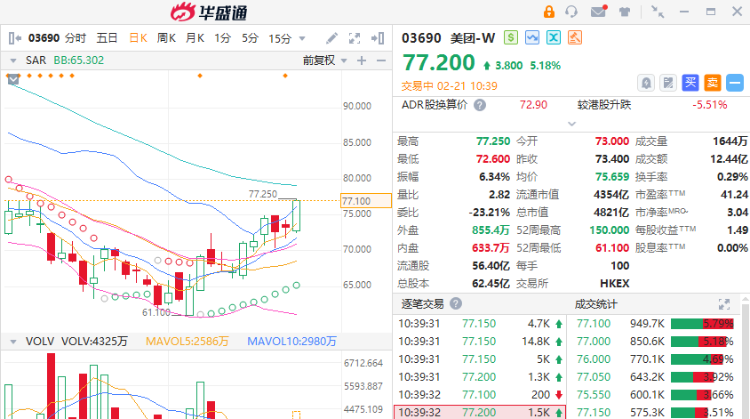Switch to 分时 chart tab
750x419 pixels.
tap(76, 38)
